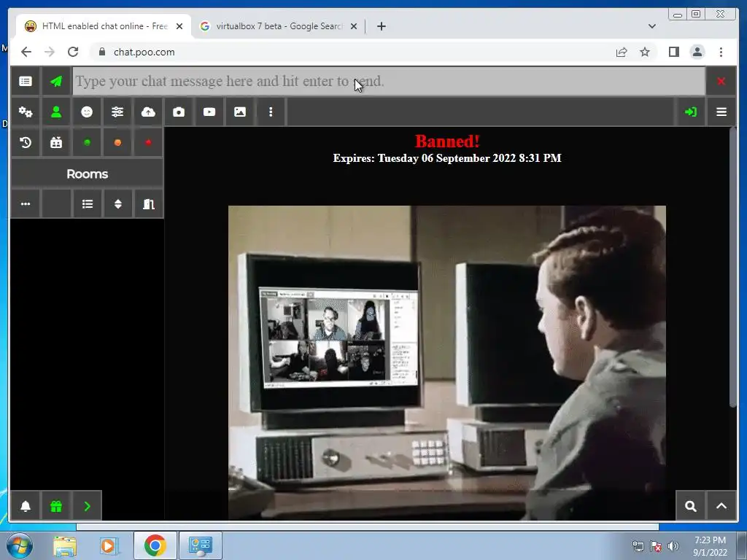Click the share page icon

tap(622, 52)
